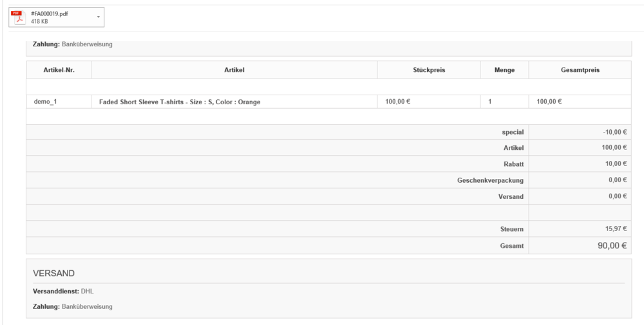Click the 10,00 € Rabatt value
This screenshot has width=644, height=325.
tap(616, 163)
